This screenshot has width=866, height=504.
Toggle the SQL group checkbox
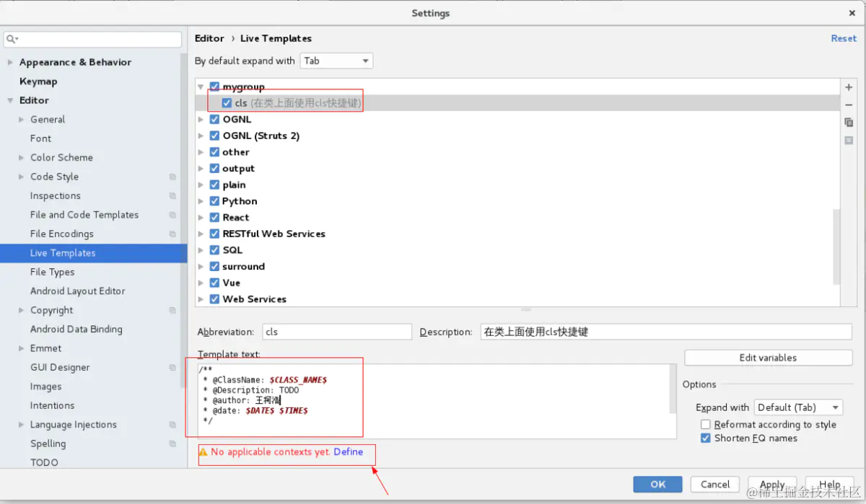[x=214, y=250]
